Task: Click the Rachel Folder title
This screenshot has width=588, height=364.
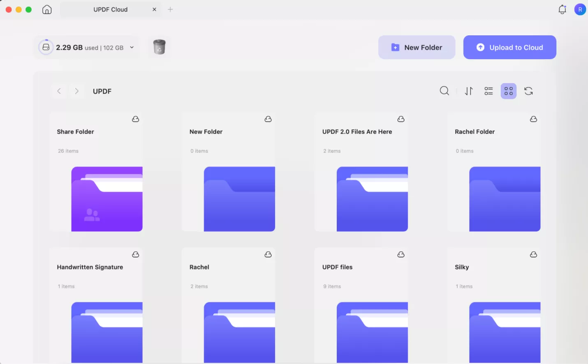Action: (x=475, y=132)
